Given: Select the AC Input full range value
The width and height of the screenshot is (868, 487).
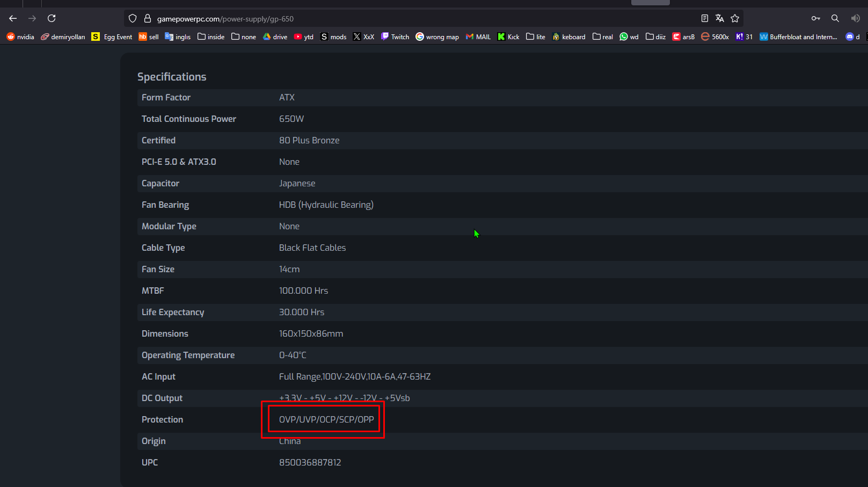Looking at the screenshot, I should click(355, 376).
